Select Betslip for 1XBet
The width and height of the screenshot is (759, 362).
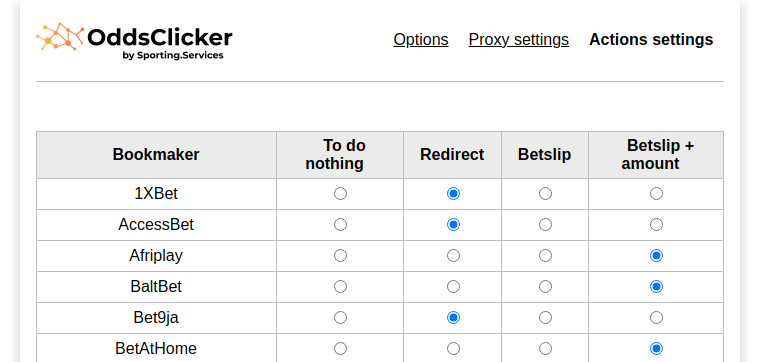coord(545,194)
